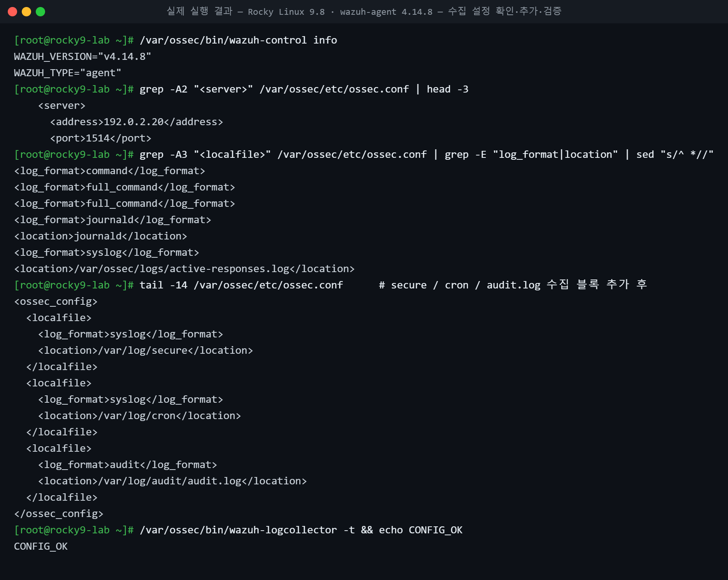Screen dimensions: 728x580
Task: Select the location "journald" output line
Action: coord(101,236)
